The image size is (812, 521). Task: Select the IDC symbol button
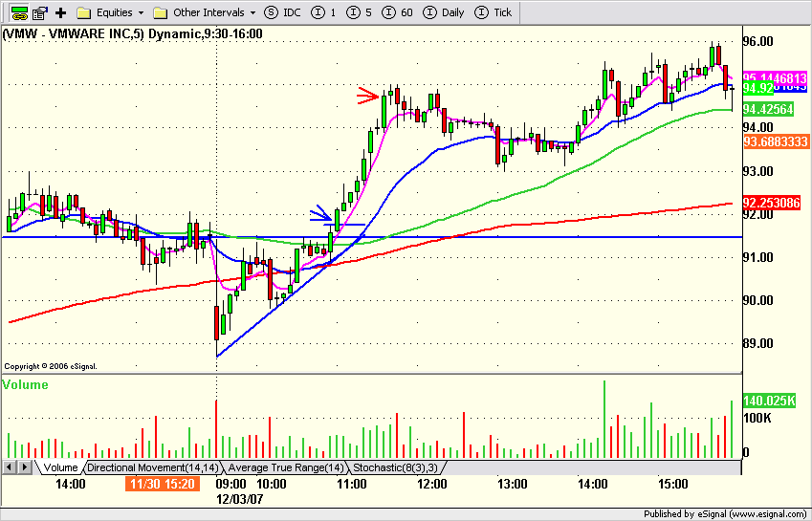282,12
